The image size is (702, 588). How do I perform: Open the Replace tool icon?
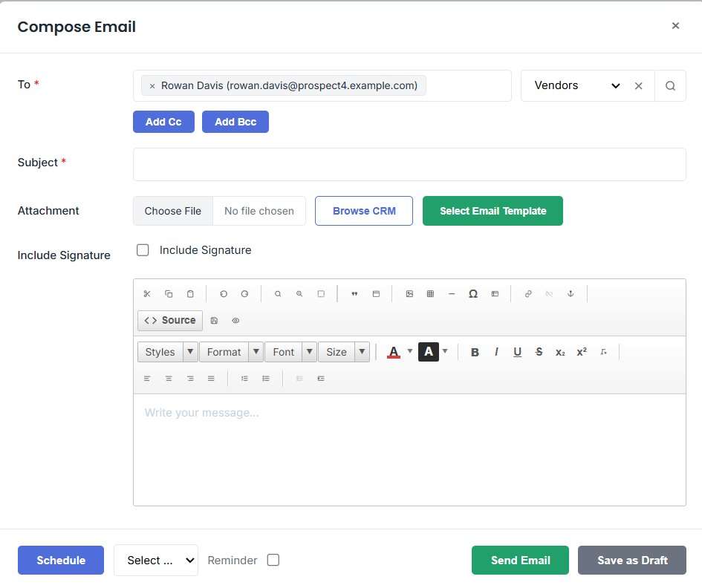[x=299, y=294]
